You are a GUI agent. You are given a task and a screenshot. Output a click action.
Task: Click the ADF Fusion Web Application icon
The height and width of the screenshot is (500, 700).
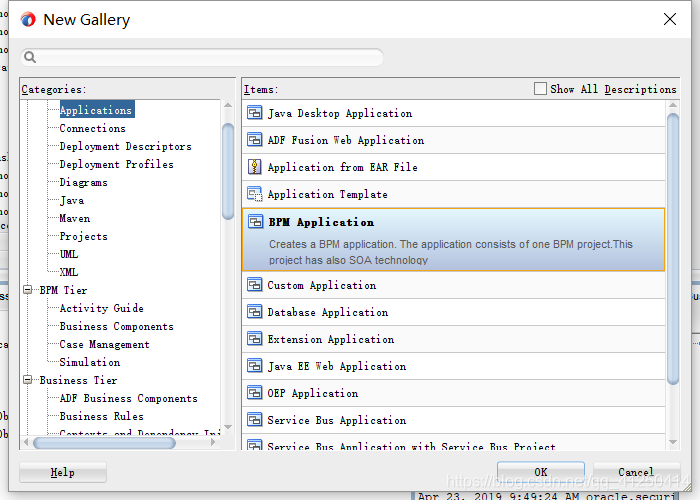click(x=254, y=140)
